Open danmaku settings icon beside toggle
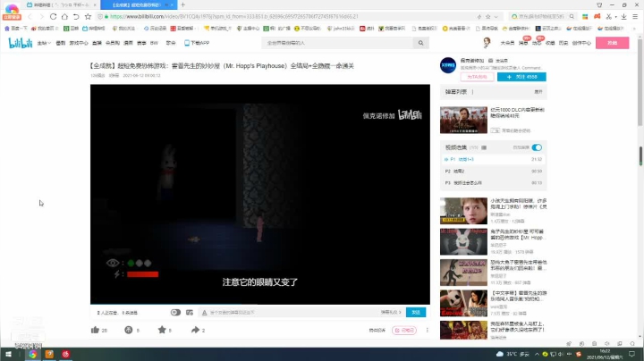The height and width of the screenshot is (361, 644). pyautogui.click(x=190, y=313)
